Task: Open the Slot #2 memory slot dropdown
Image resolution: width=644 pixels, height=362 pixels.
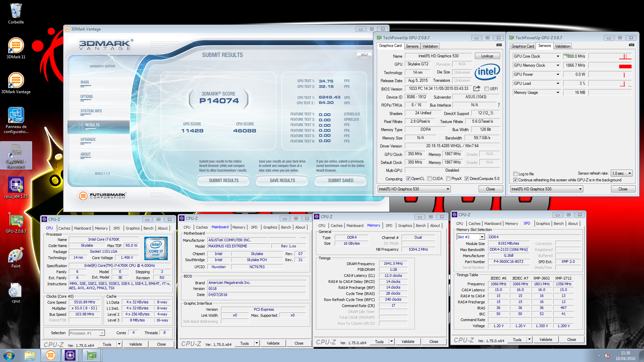Action: [x=471, y=237]
